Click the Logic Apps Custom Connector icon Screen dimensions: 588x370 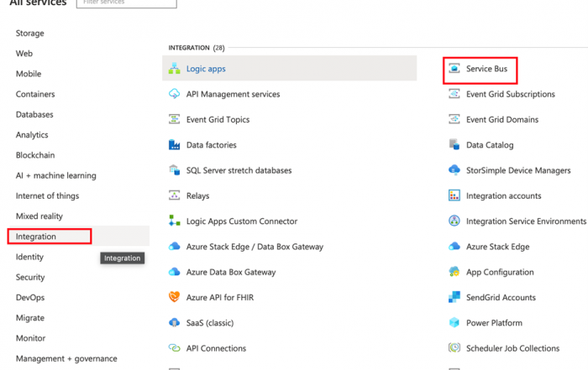pos(174,221)
